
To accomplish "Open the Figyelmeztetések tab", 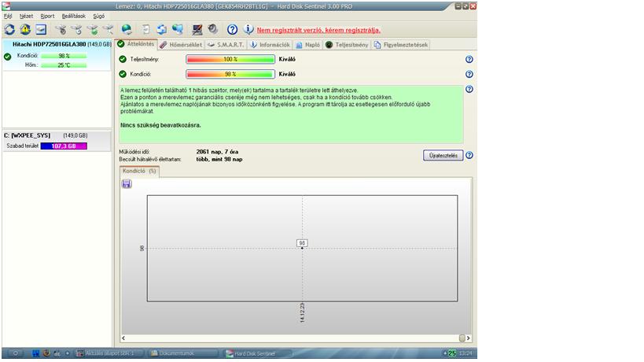I will pos(401,45).
